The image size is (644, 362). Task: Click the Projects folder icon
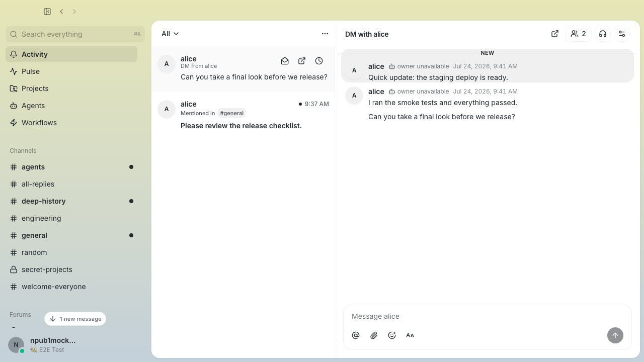(x=14, y=88)
